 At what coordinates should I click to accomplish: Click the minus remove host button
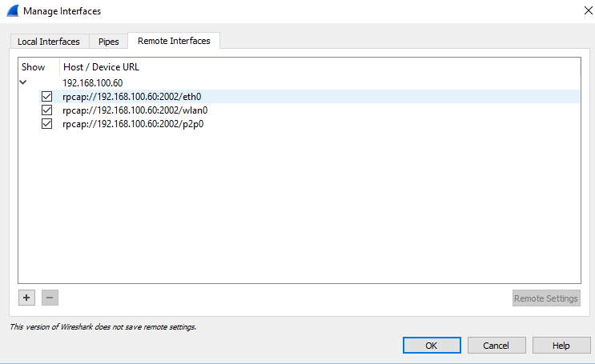[50, 298]
